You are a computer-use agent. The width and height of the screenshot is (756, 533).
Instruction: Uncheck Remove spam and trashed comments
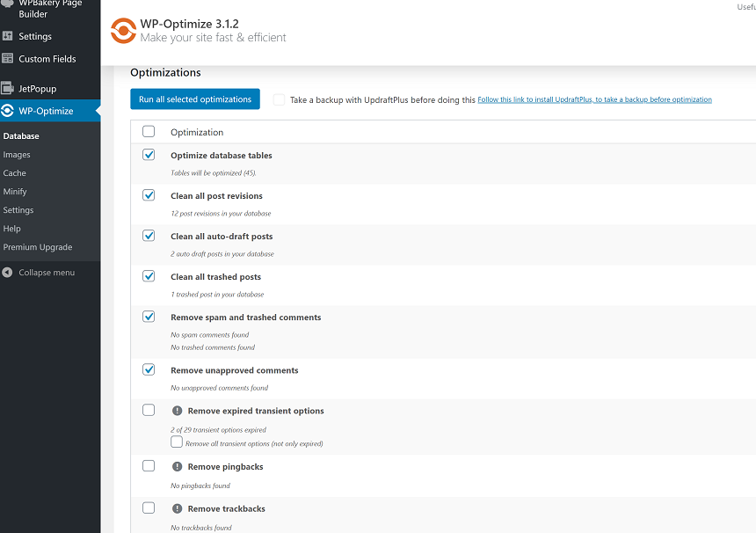coord(149,317)
